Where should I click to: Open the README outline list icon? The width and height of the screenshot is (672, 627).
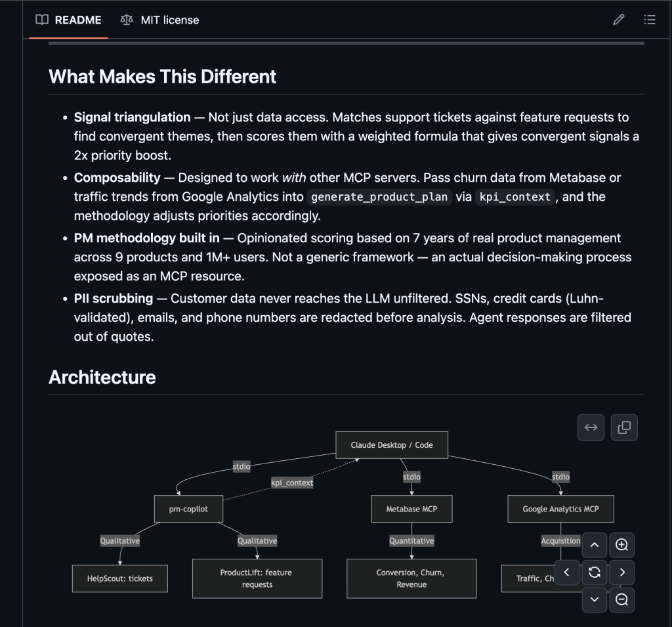(650, 20)
